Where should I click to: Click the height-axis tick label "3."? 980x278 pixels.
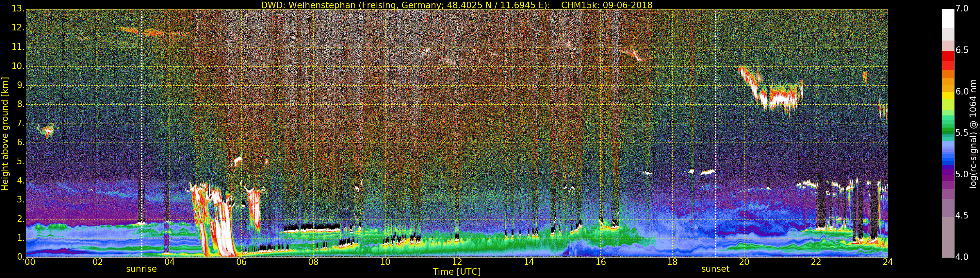click(20, 200)
